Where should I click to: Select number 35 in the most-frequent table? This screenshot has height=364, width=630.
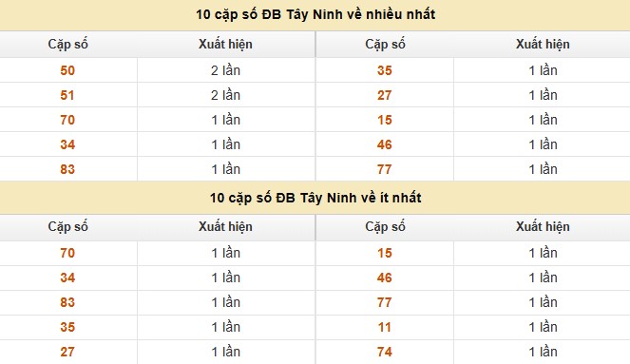pyautogui.click(x=385, y=70)
